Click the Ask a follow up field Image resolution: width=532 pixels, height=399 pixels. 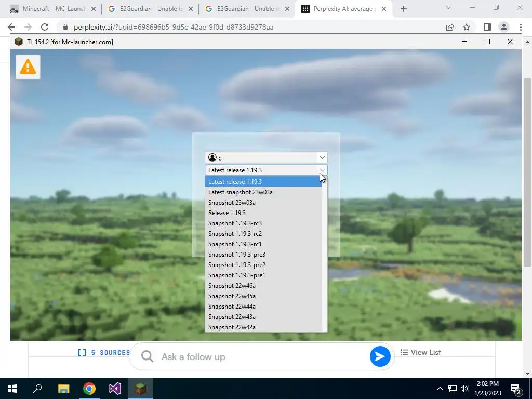click(261, 356)
